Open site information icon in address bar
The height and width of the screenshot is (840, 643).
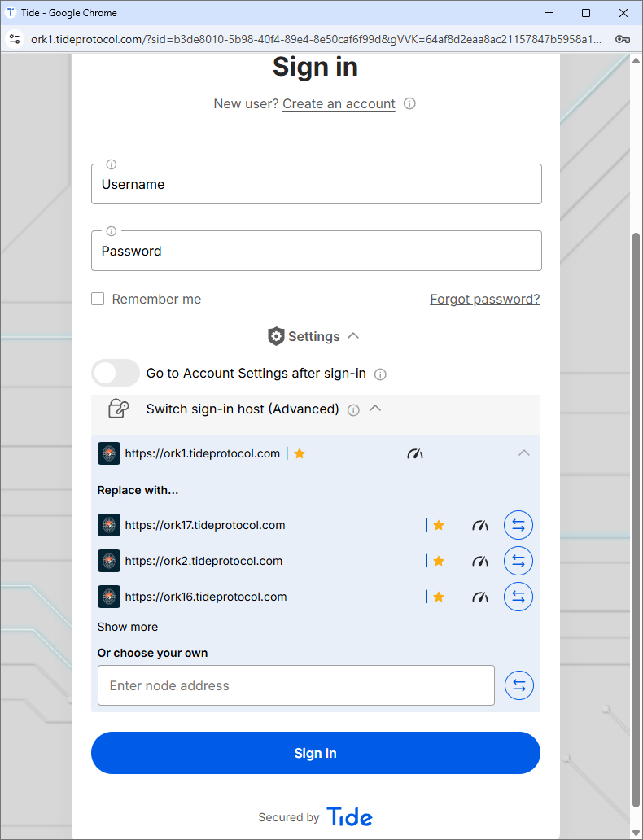[x=15, y=39]
